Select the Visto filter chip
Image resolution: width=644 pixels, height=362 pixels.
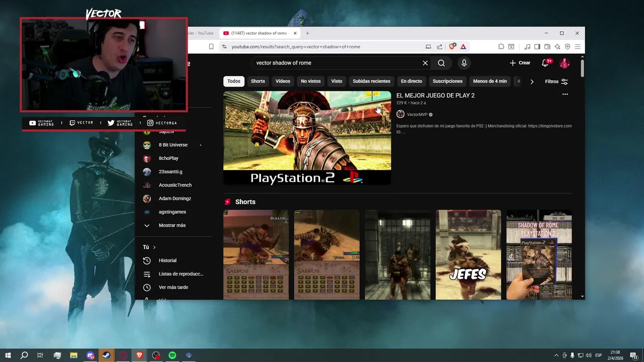[x=337, y=81]
